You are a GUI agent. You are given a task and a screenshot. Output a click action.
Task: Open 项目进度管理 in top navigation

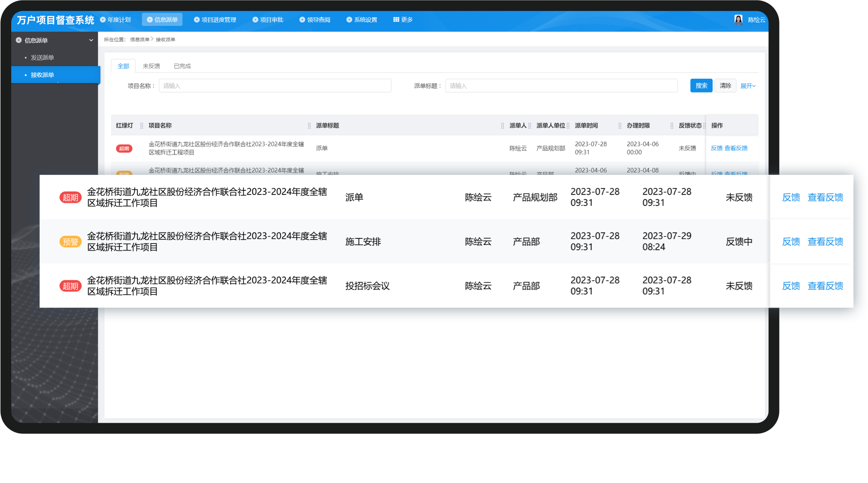click(x=215, y=20)
